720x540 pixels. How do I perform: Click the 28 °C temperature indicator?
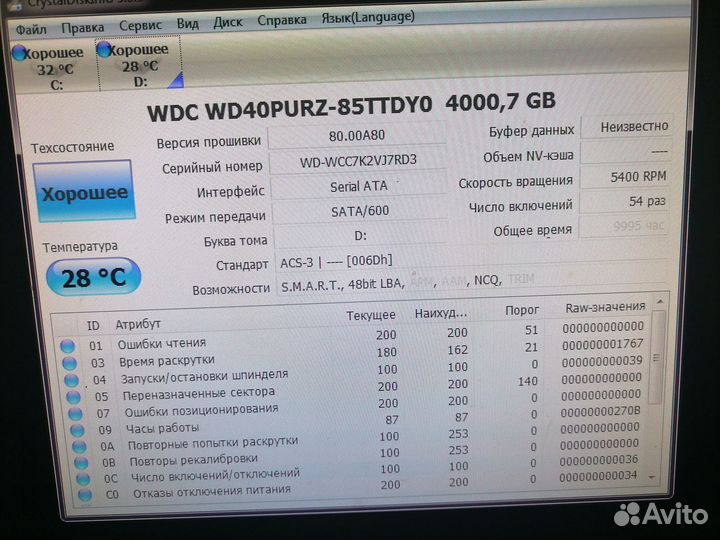point(93,277)
